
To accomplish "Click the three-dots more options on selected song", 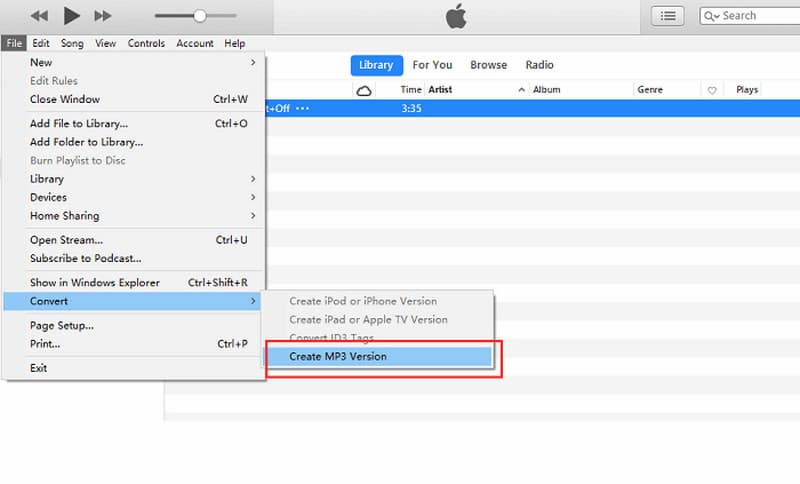I will coord(303,108).
